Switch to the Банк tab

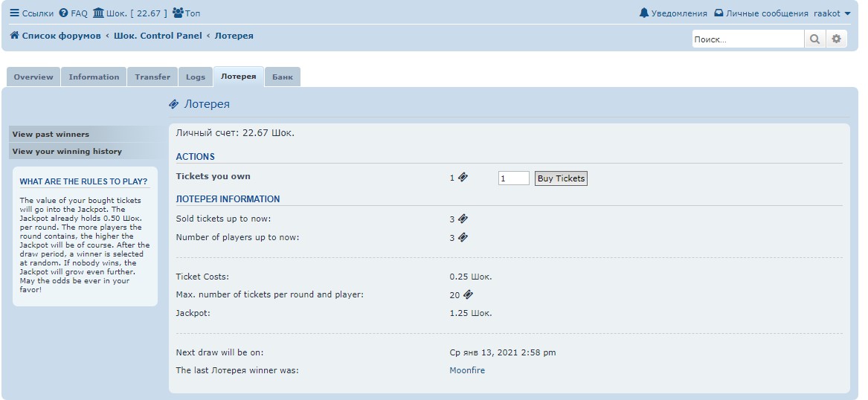click(283, 77)
